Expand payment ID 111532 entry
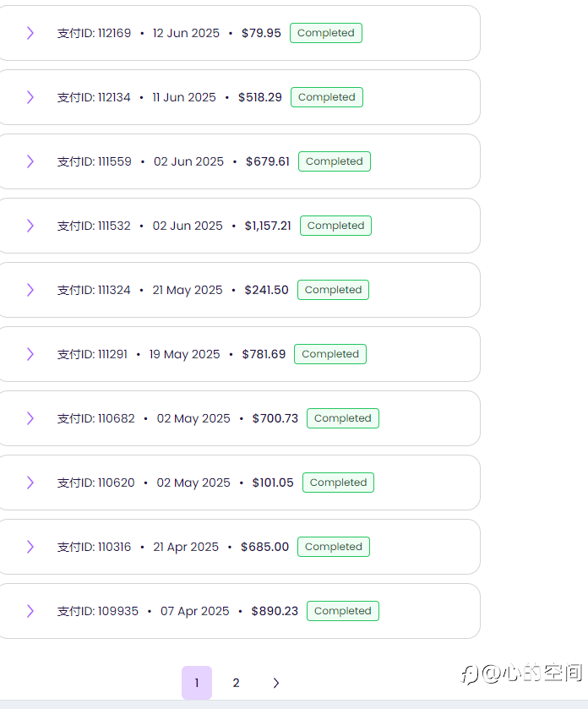 [x=30, y=226]
